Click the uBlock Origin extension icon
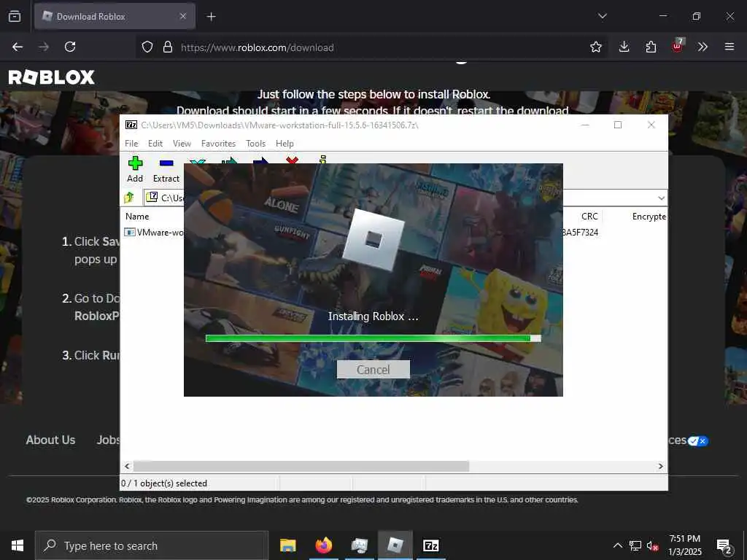Viewport: 747px width, 560px height. click(678, 46)
